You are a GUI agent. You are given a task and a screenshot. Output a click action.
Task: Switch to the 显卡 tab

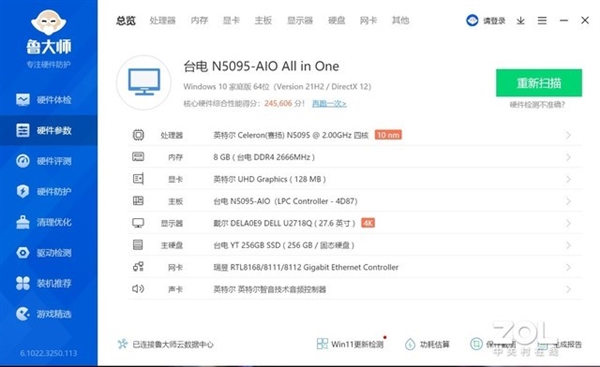pos(231,20)
